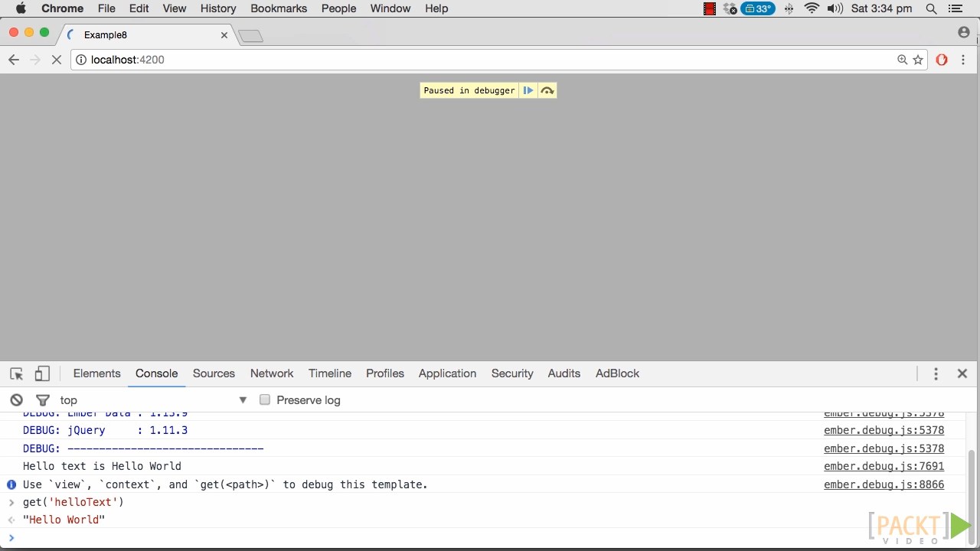Screen dimensions: 980x551
Task: Open the temperature 33° menu item
Action: tap(758, 8)
